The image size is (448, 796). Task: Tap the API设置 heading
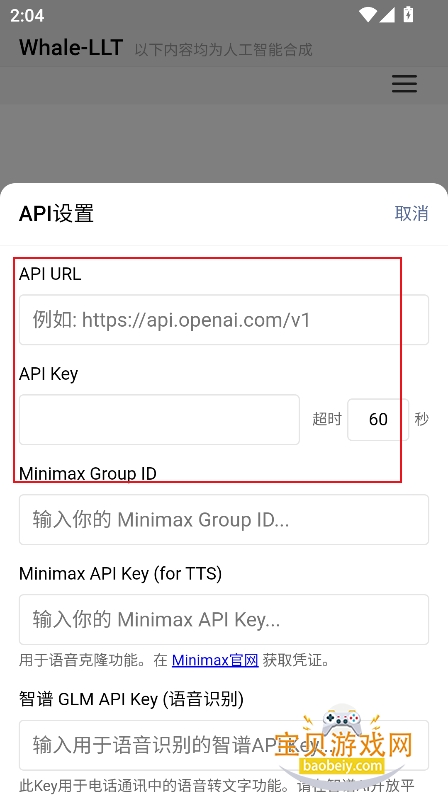56,214
